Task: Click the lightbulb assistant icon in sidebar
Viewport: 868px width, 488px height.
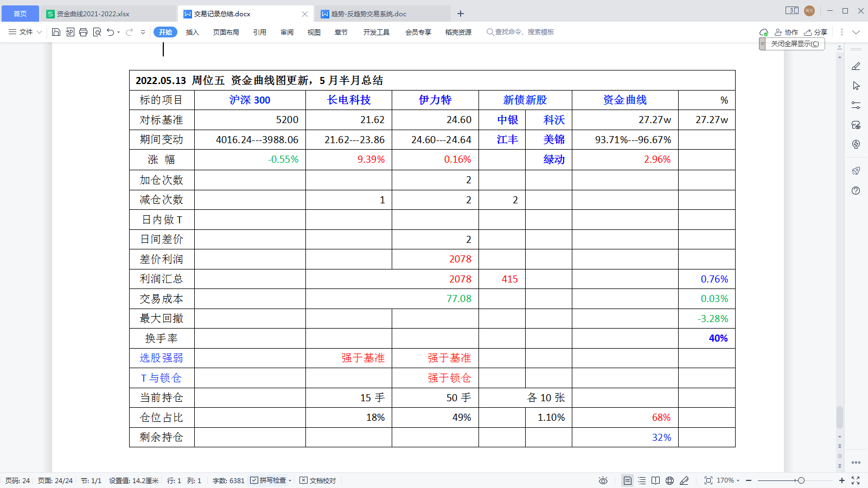Action: [856, 144]
